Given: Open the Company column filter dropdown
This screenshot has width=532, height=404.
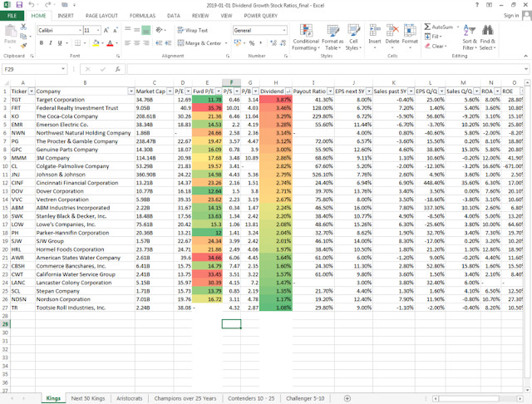Looking at the screenshot, I should click(x=131, y=91).
